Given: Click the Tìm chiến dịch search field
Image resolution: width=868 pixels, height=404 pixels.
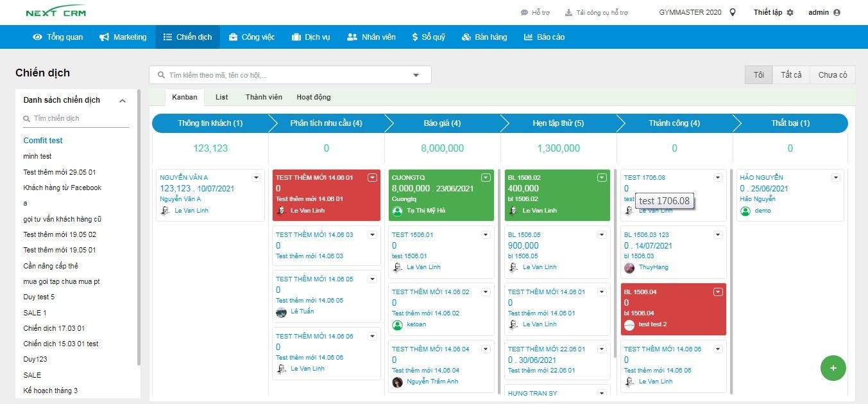Looking at the screenshot, I should point(77,119).
